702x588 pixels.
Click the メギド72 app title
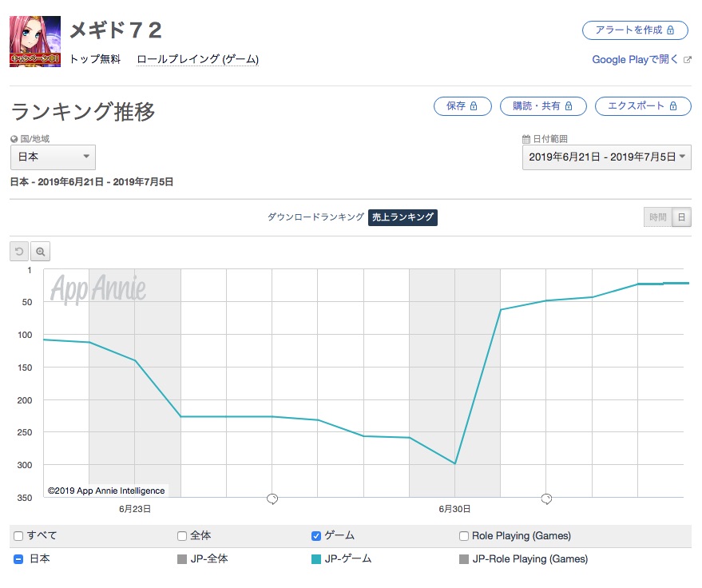point(116,30)
